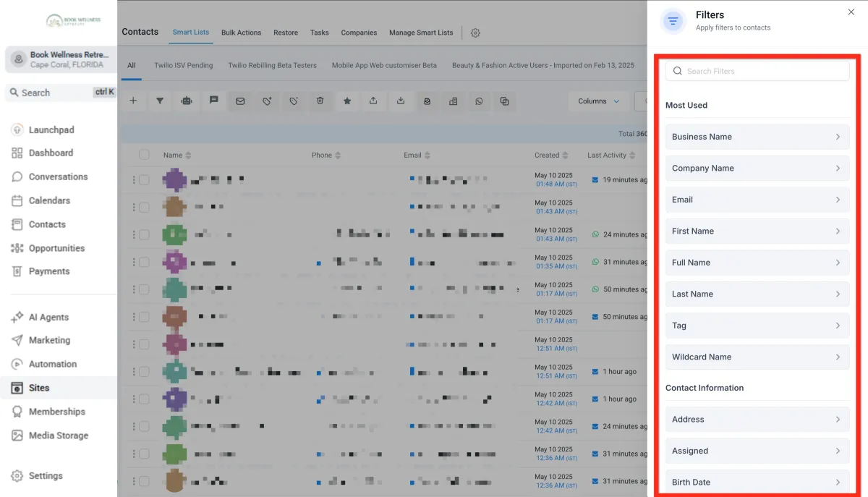Expand the Company Name filter
This screenshot has height=497, width=868.
(x=757, y=168)
